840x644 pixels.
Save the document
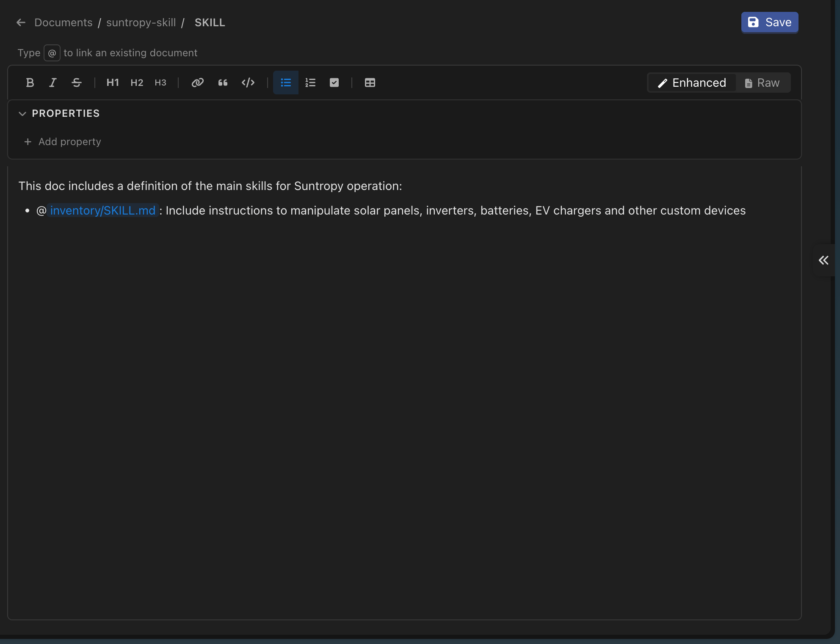(x=770, y=22)
